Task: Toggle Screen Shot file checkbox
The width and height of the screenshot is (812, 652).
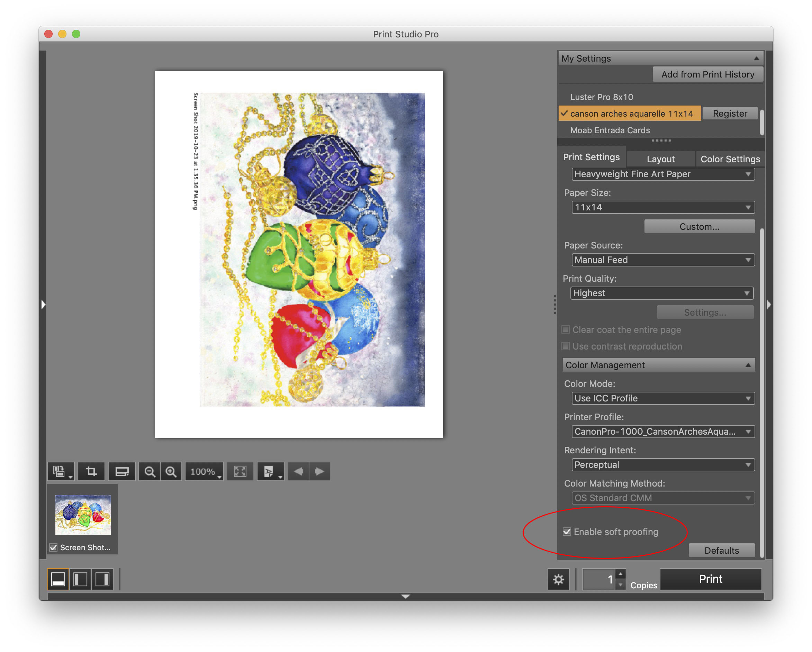Action: pos(53,547)
